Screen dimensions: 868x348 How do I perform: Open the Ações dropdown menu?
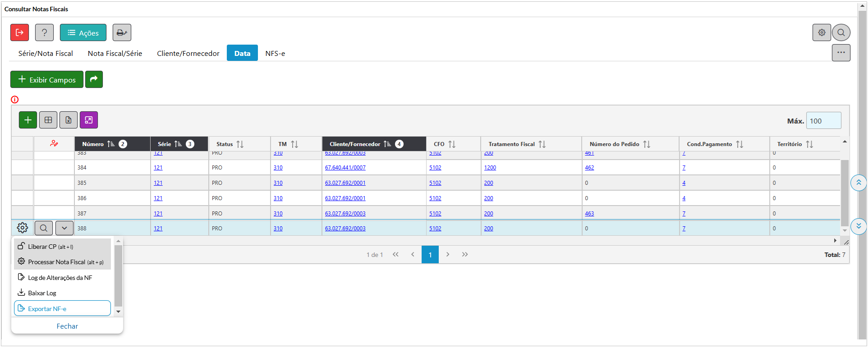83,32
